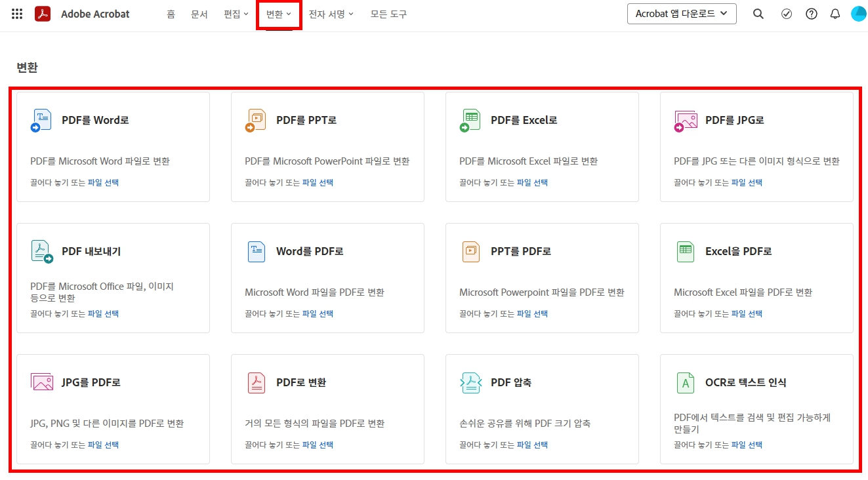Viewport: 868px width, 480px height.
Task: Select the PDF를 JPG로 card title
Action: point(735,120)
